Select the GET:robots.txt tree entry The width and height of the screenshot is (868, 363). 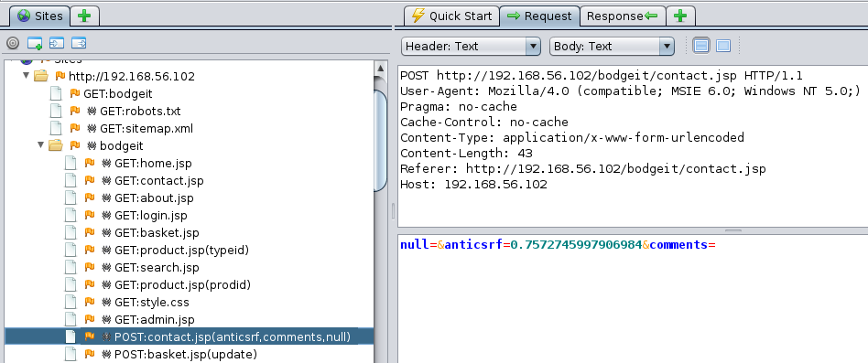[x=140, y=111]
